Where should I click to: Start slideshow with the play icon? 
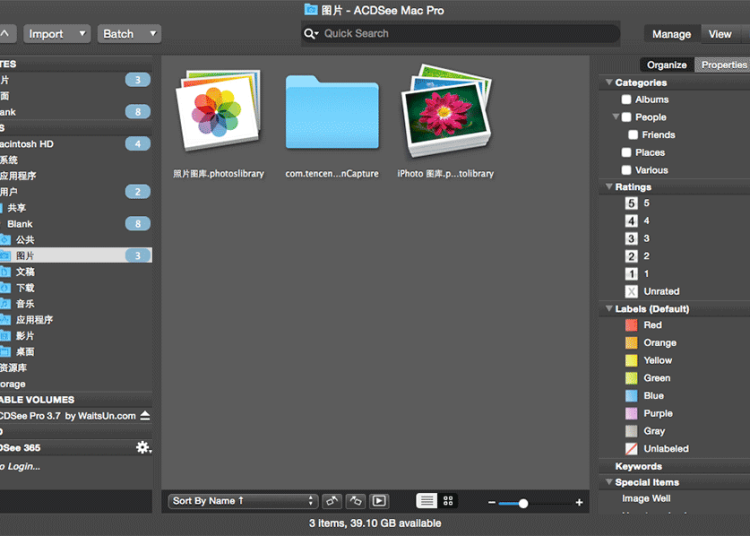(379, 501)
